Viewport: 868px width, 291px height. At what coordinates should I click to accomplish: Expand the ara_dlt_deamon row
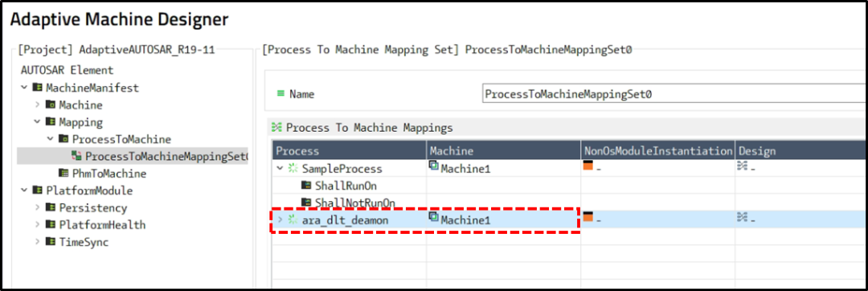pos(280,219)
